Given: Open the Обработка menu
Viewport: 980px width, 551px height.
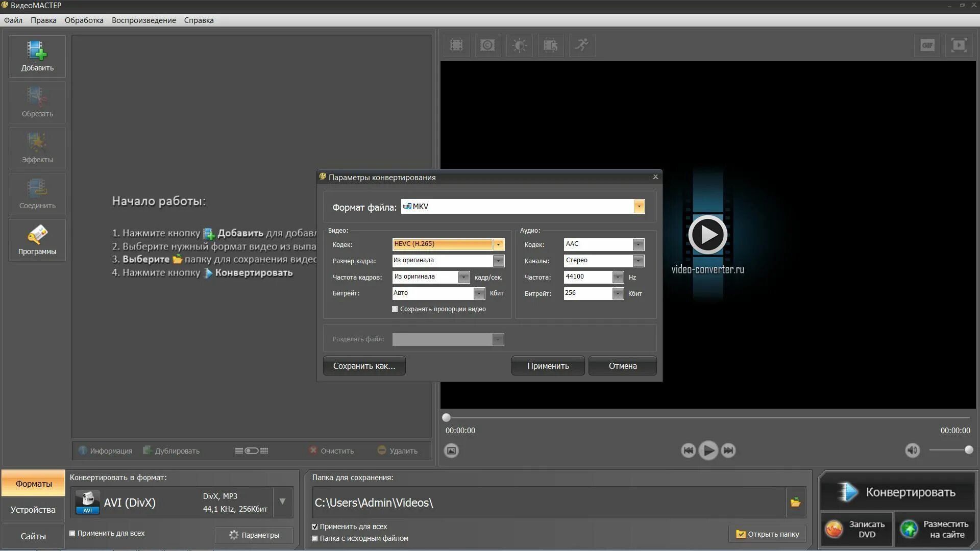Looking at the screenshot, I should click(84, 20).
